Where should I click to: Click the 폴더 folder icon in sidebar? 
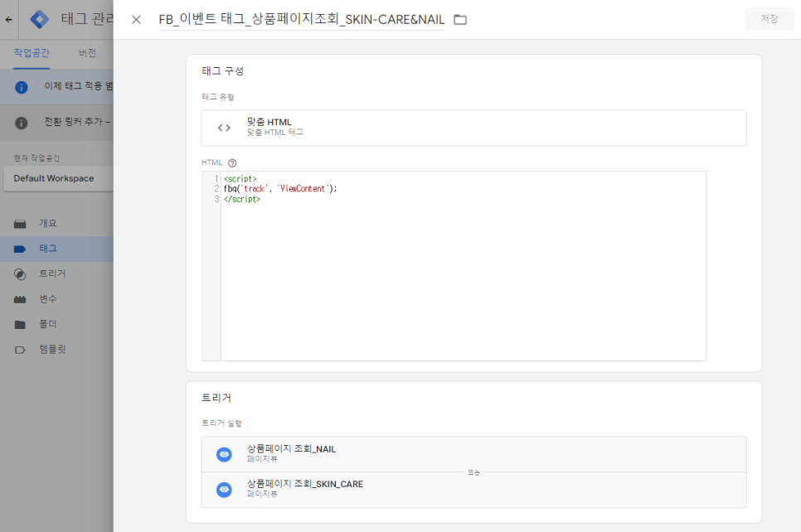(20, 325)
